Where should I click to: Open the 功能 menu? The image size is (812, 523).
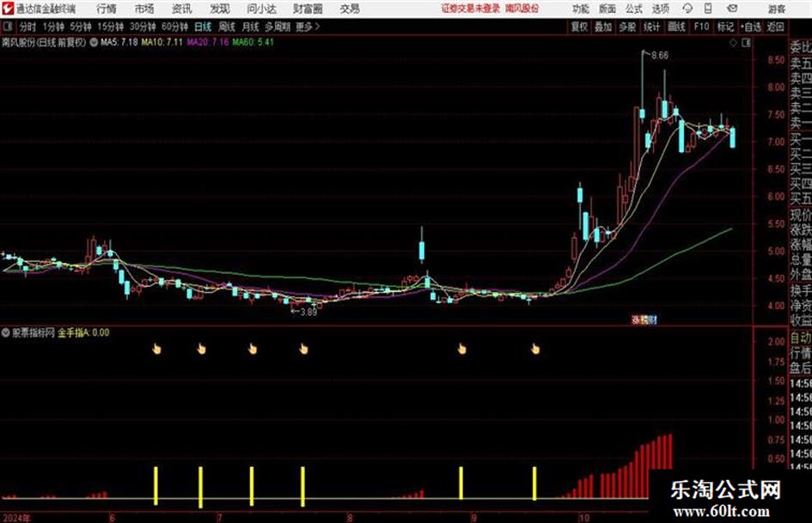click(x=581, y=9)
